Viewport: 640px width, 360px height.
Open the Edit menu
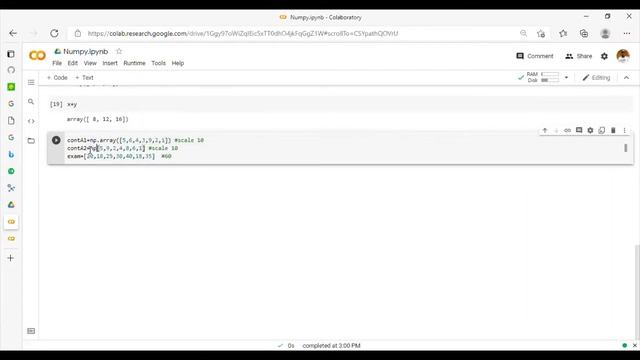tap(73, 63)
